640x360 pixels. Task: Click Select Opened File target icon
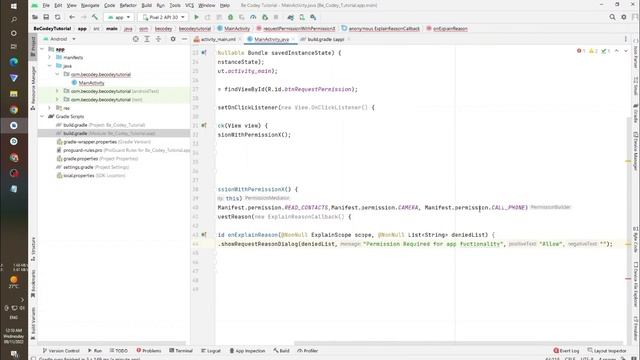[x=136, y=39]
